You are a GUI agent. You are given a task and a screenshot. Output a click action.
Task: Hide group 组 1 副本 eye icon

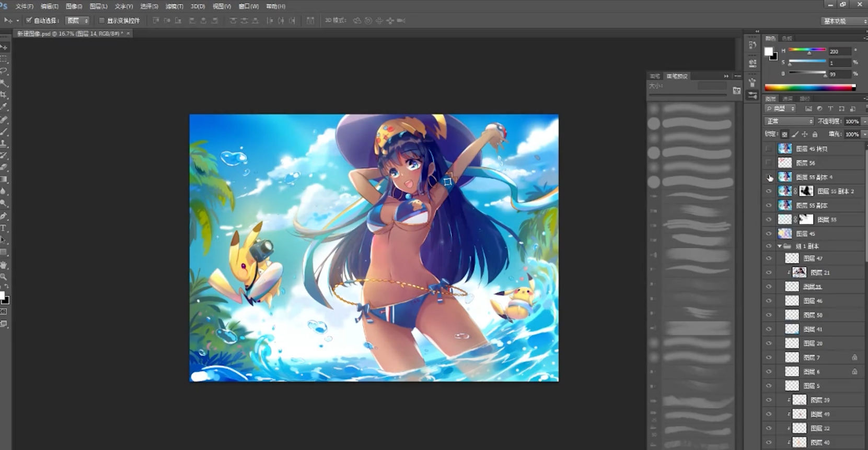[769, 246]
